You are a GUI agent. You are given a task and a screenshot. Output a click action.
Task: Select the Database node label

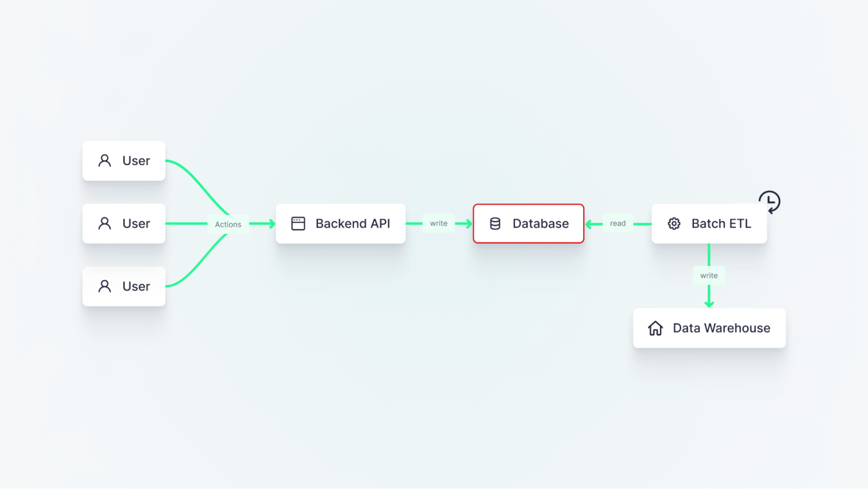(x=541, y=223)
